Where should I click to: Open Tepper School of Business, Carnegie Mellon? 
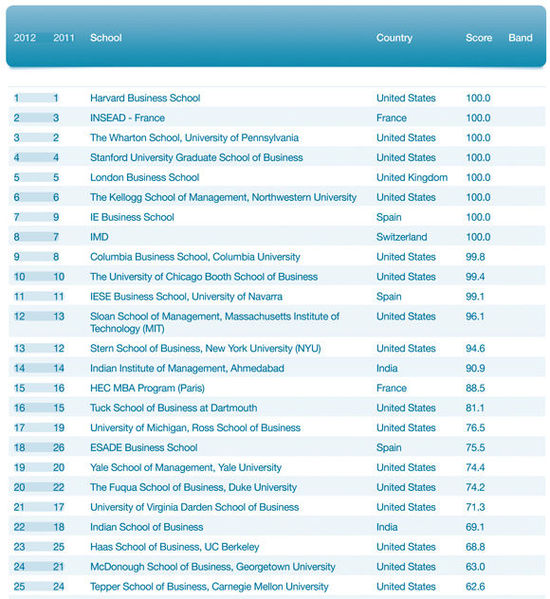tap(209, 587)
